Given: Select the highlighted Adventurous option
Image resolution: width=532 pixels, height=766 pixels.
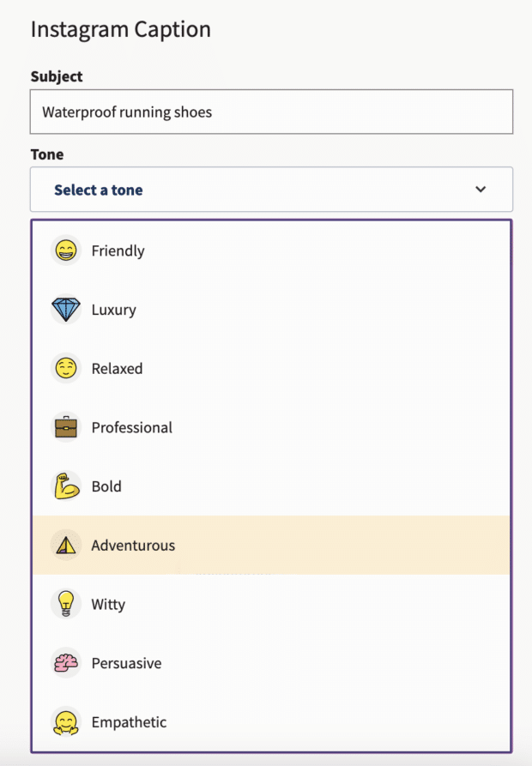Looking at the screenshot, I should click(x=134, y=545).
